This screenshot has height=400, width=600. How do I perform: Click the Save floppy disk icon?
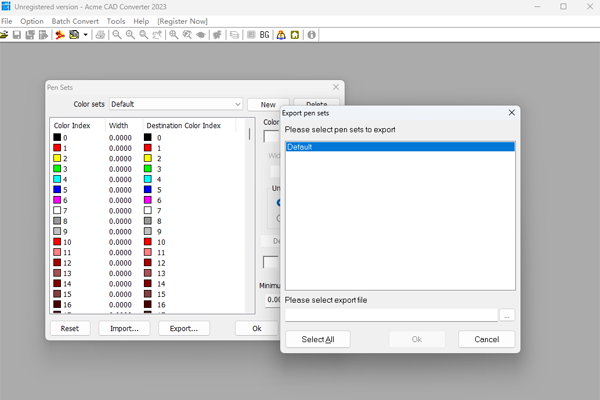[17, 34]
